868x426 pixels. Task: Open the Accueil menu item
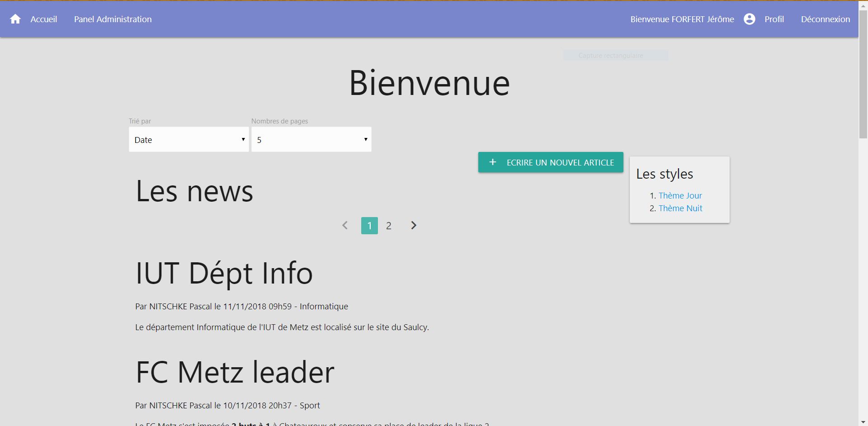(x=44, y=19)
